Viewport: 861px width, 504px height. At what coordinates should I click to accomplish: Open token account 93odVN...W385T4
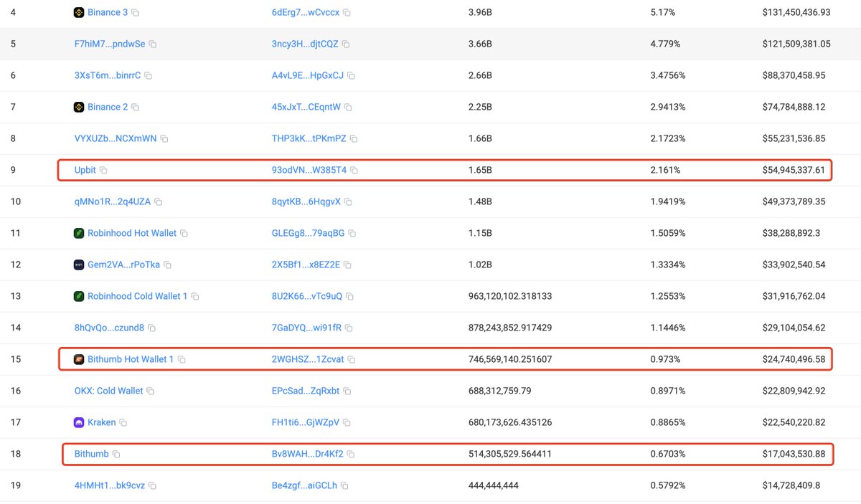click(309, 171)
